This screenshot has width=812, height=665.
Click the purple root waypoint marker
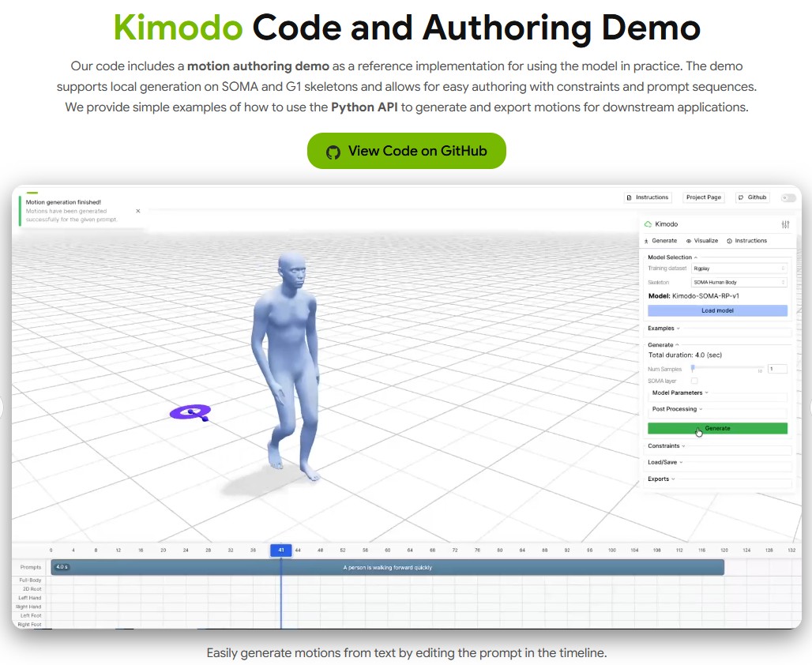point(191,411)
